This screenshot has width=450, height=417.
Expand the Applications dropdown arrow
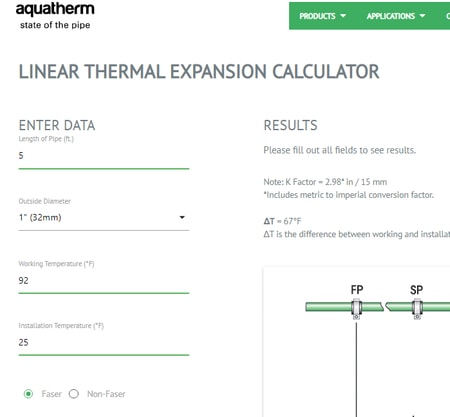(x=422, y=16)
